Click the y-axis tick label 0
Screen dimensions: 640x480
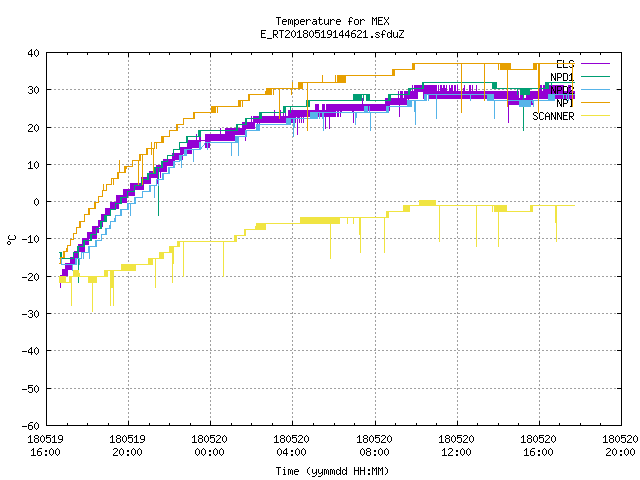coord(37,202)
